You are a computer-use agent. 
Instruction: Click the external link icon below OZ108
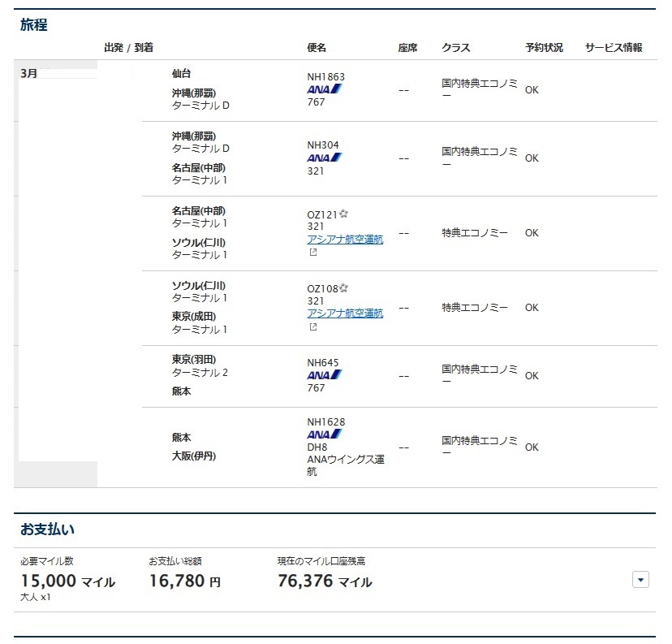coord(312,327)
